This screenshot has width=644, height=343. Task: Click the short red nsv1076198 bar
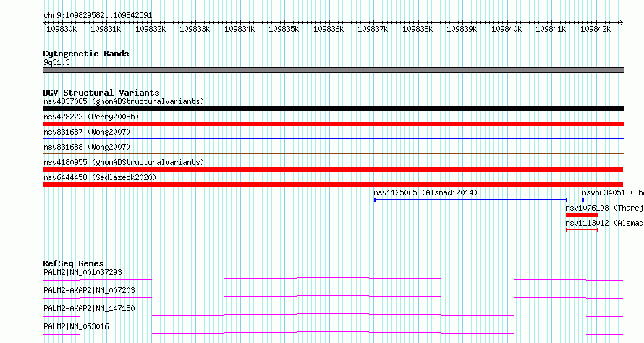tap(582, 215)
